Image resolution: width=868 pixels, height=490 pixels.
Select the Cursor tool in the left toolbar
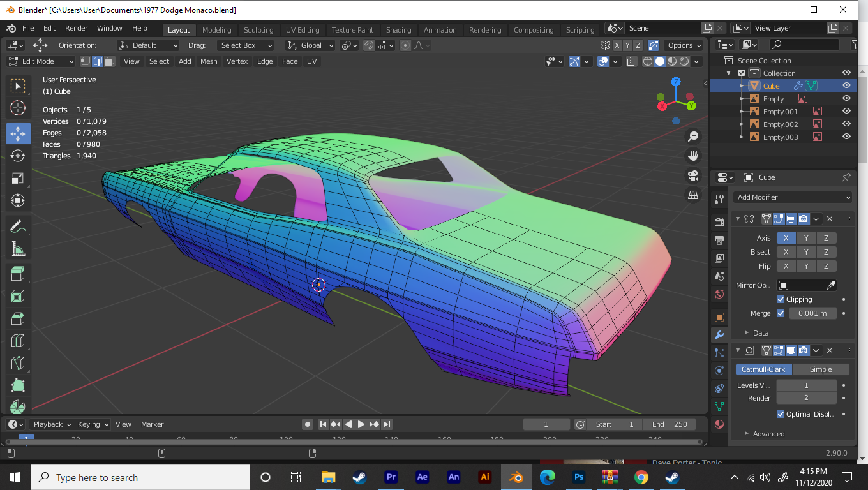click(18, 108)
